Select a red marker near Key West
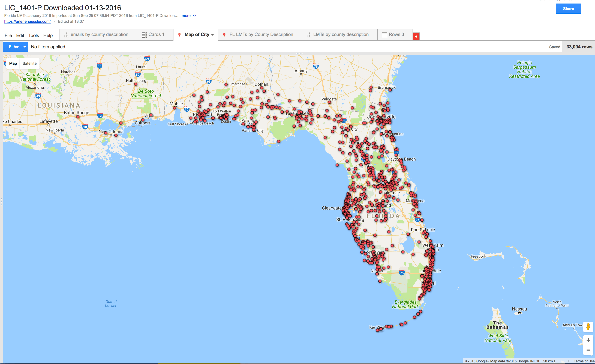Screen dimensions: 595x364 click(x=389, y=326)
